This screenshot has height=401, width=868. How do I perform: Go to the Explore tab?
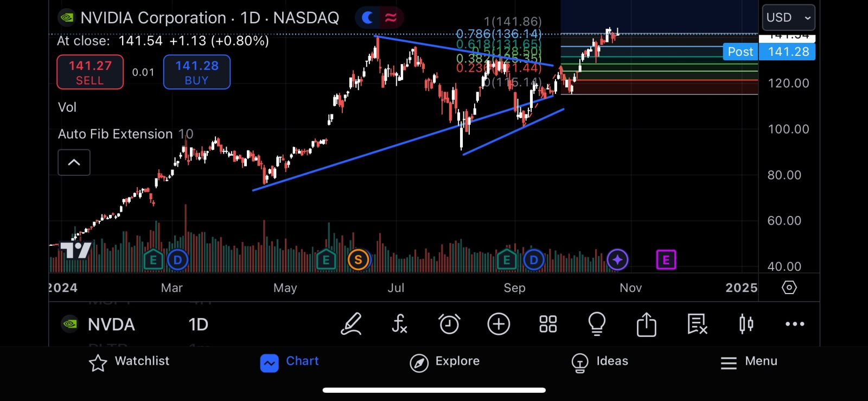444,362
